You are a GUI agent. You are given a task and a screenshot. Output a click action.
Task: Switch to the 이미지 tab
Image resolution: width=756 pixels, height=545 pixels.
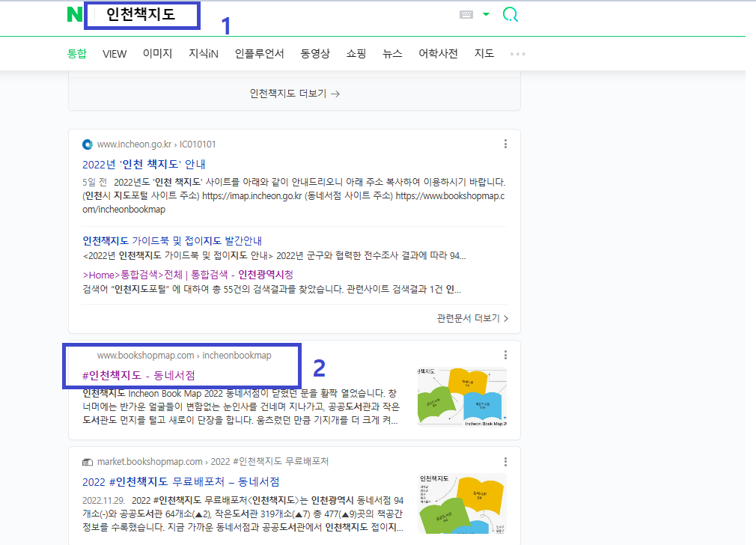(x=157, y=54)
